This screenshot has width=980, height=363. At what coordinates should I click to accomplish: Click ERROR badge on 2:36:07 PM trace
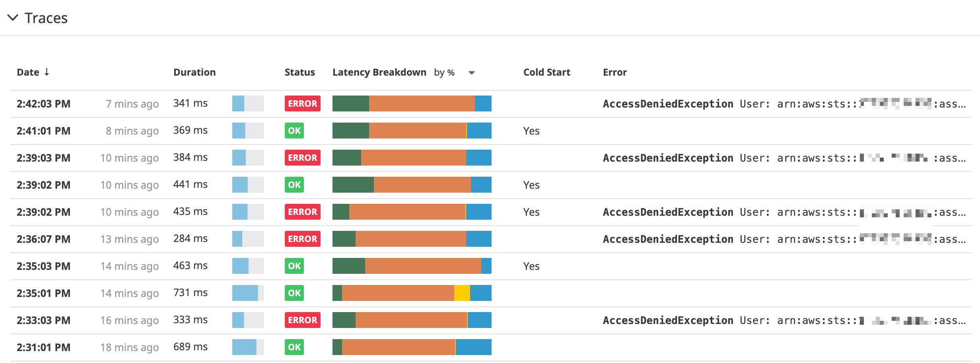click(x=302, y=239)
